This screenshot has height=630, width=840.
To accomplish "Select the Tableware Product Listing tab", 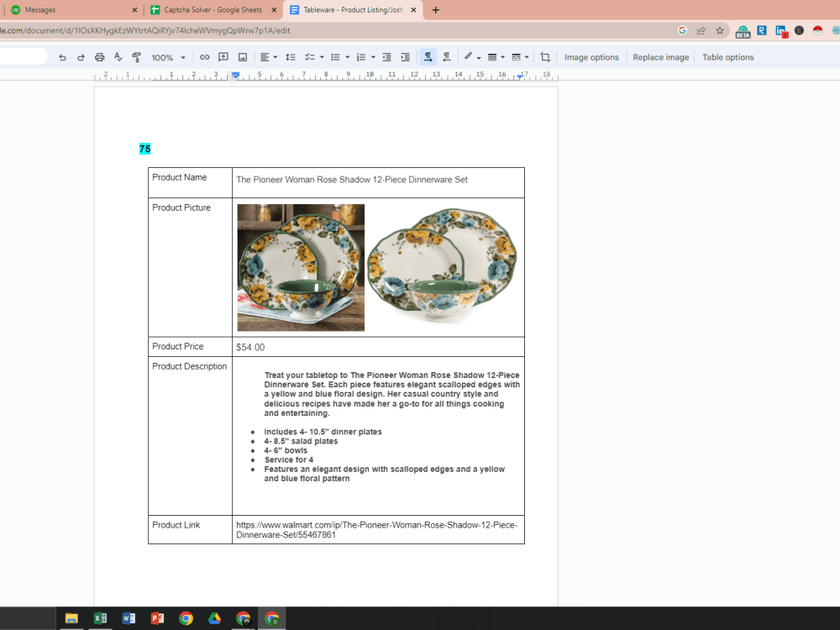I will [x=353, y=9].
